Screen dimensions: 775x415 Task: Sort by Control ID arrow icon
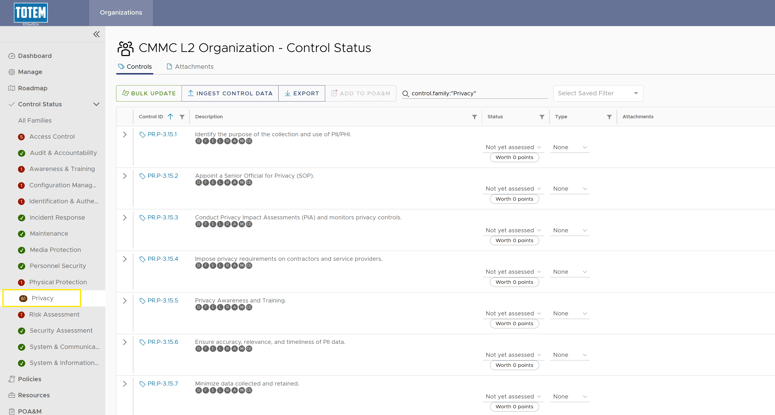170,117
